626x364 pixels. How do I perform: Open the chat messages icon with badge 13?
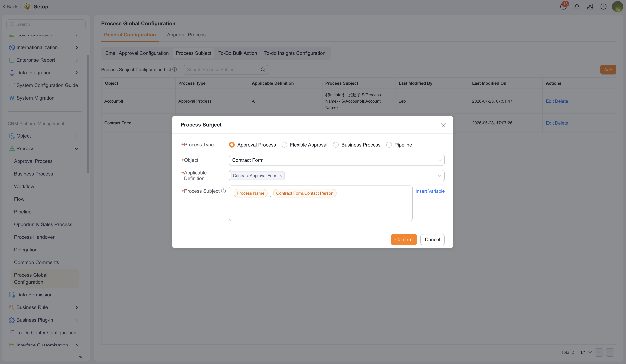[563, 7]
